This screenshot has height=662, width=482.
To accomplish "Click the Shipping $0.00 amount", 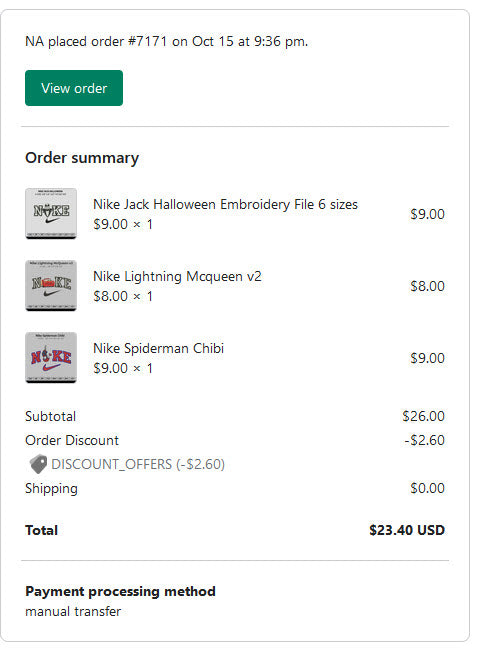I will coord(428,488).
